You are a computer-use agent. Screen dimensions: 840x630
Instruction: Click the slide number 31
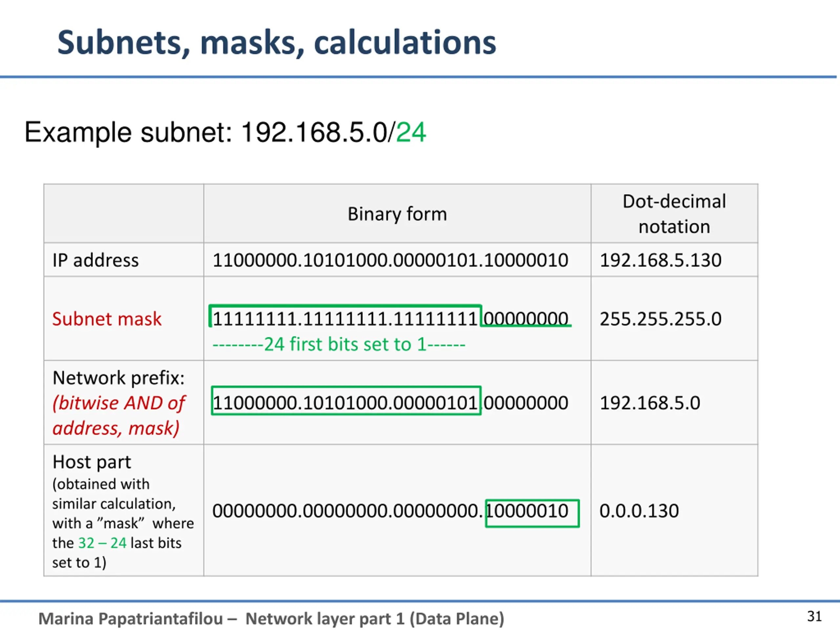click(814, 616)
